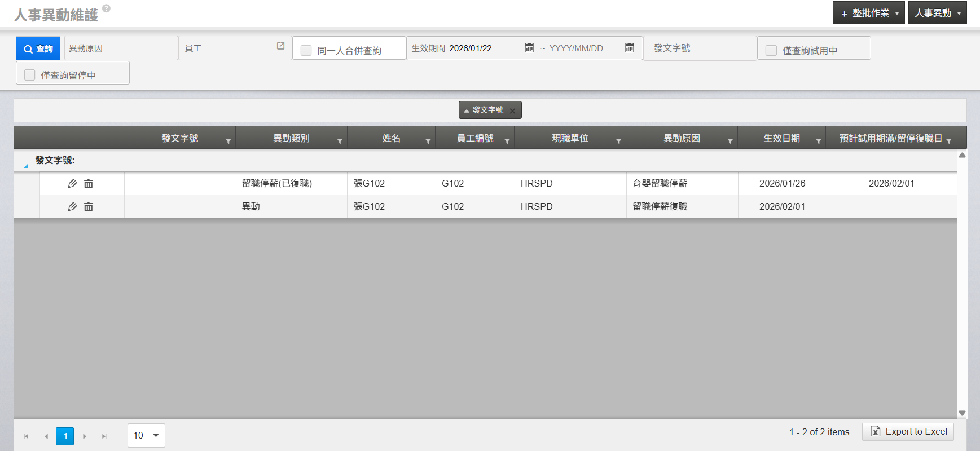The image size is (980, 451).
Task: Open the employee picker popup icon
Action: (280, 46)
